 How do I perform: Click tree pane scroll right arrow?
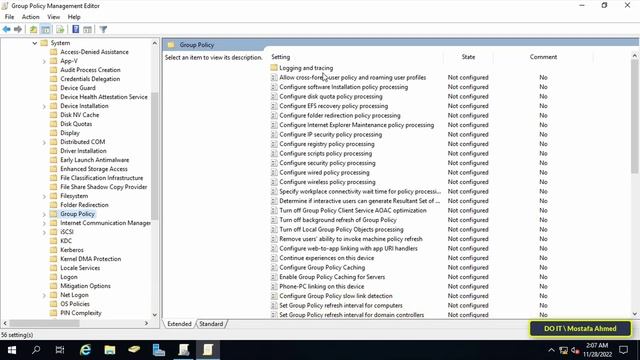point(147,323)
